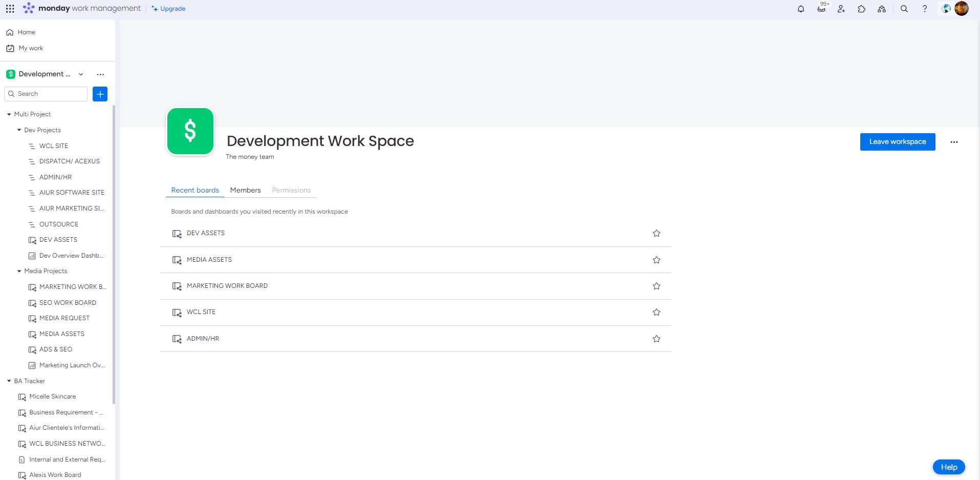Open SEO WORK BOARD in sidebar

tap(68, 303)
